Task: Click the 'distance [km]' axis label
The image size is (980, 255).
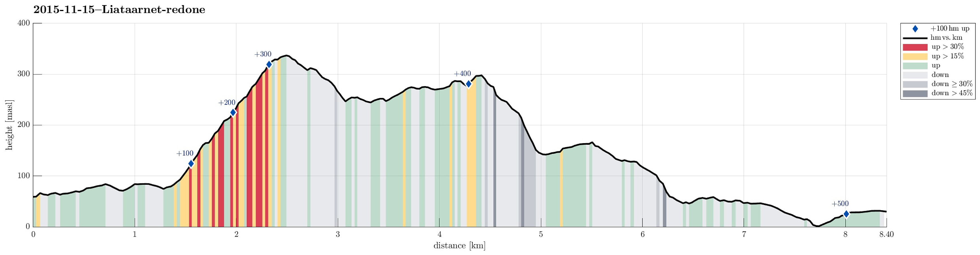Action: 459,246
